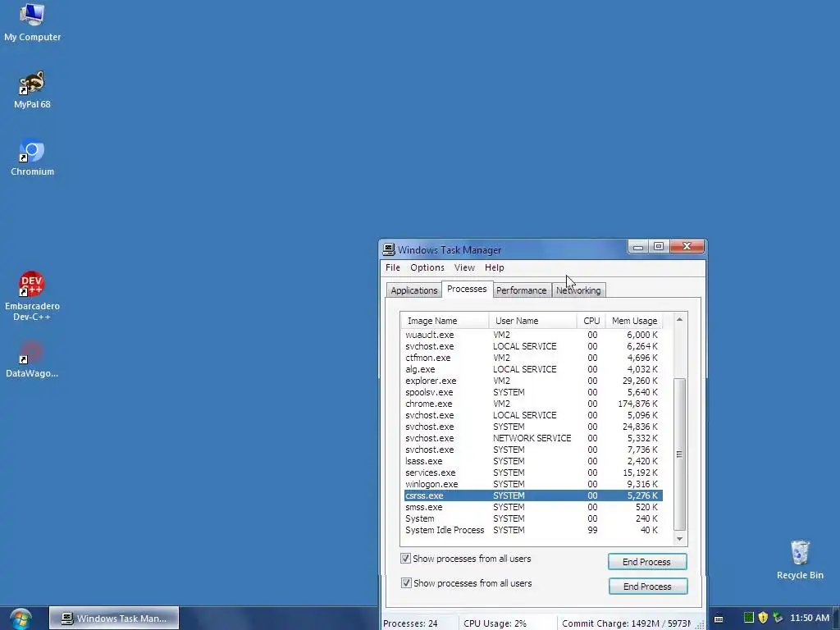The height and width of the screenshot is (630, 840).
Task: Select the chrome.exe process row
Action: pos(533,404)
